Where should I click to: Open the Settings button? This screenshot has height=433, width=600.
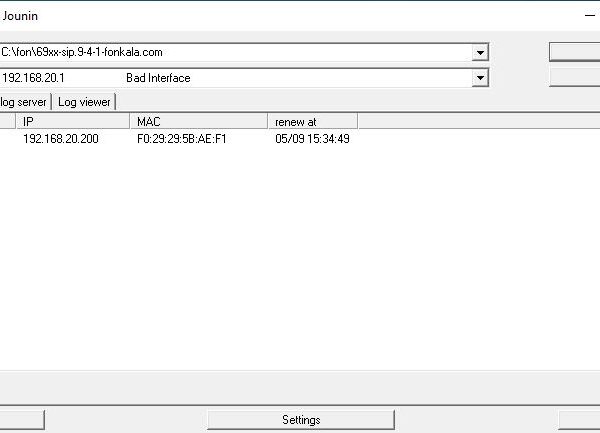301,420
